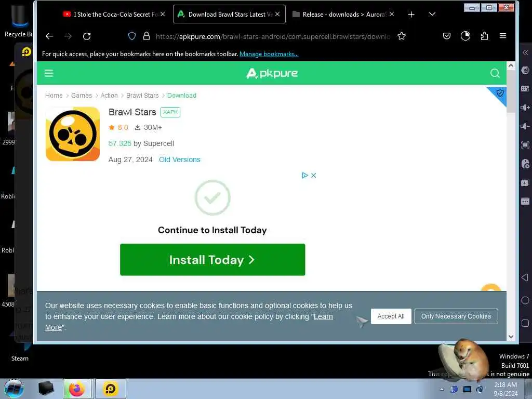
Task: Click the page scrollbar down arrow
Action: point(511,337)
